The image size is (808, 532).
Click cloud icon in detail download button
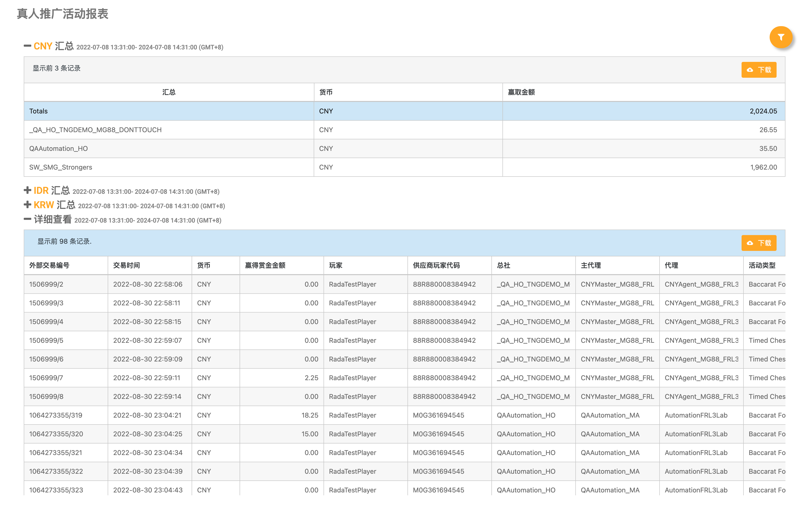pyautogui.click(x=750, y=243)
